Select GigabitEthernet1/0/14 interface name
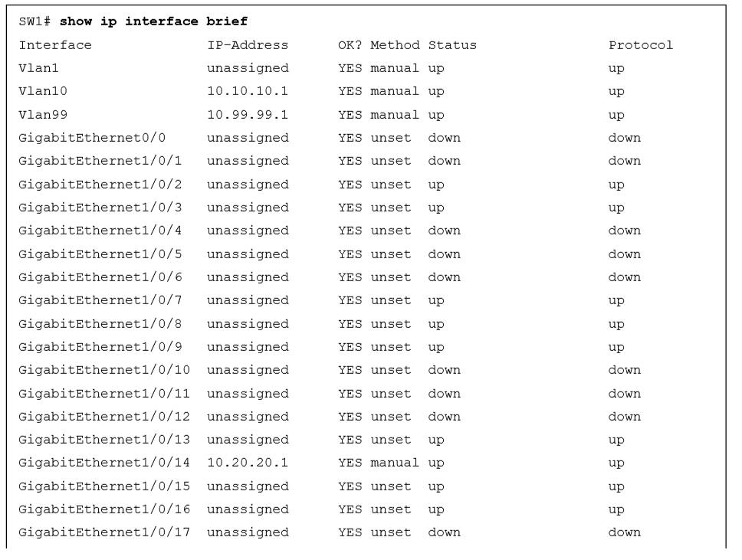742x560 pixels. point(104,463)
